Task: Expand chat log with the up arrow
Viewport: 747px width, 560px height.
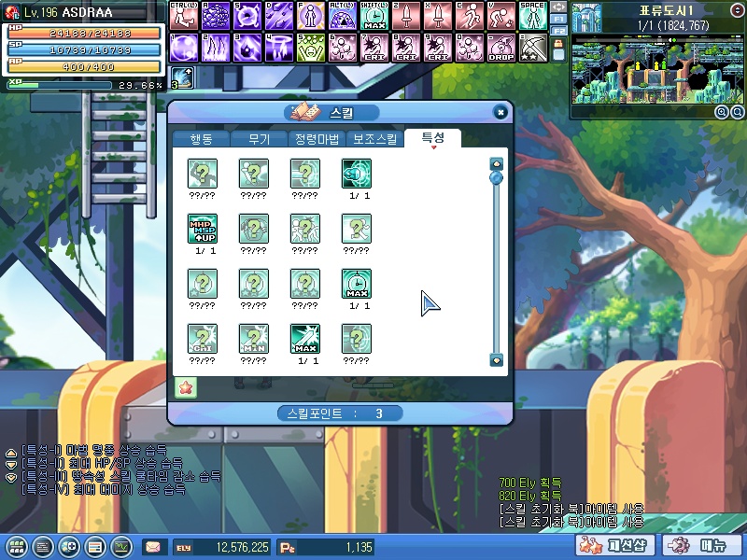Action: click(10, 453)
